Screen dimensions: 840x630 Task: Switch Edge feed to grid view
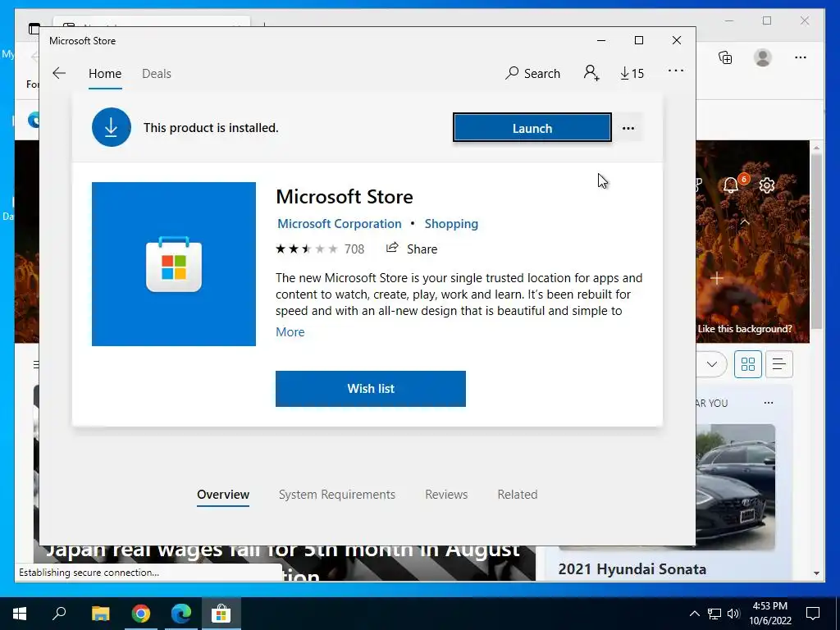tap(748, 364)
